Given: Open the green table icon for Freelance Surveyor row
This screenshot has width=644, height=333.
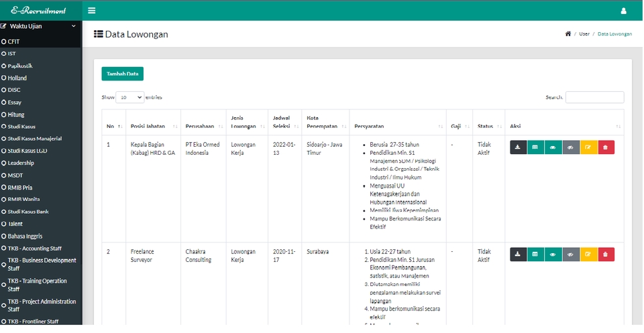Looking at the screenshot, I should [535, 254].
